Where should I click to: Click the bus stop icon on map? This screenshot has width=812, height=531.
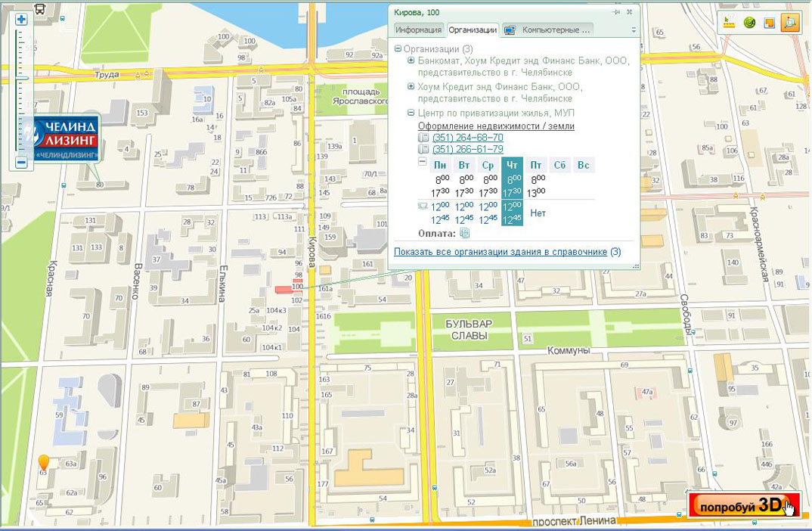click(39, 9)
